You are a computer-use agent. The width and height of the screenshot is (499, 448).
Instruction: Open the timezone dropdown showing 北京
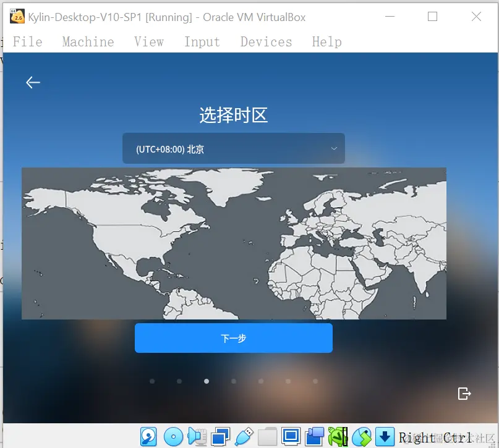tap(234, 148)
